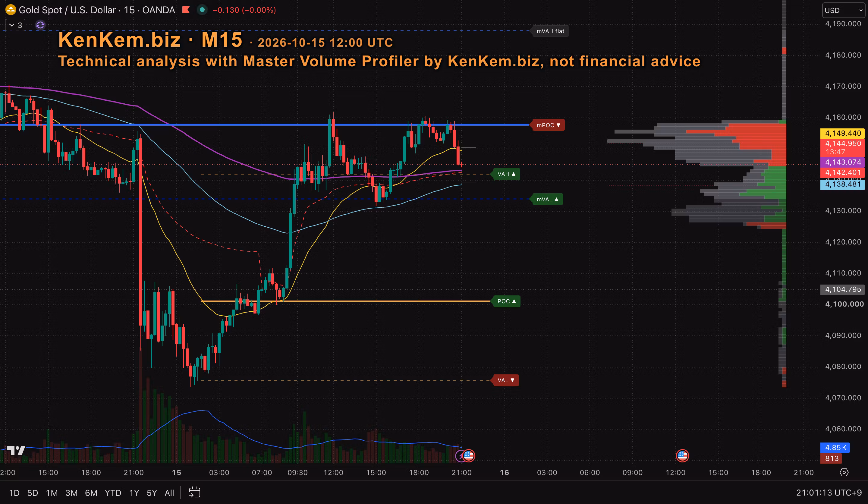Open the US economic event near 12:00

[682, 456]
